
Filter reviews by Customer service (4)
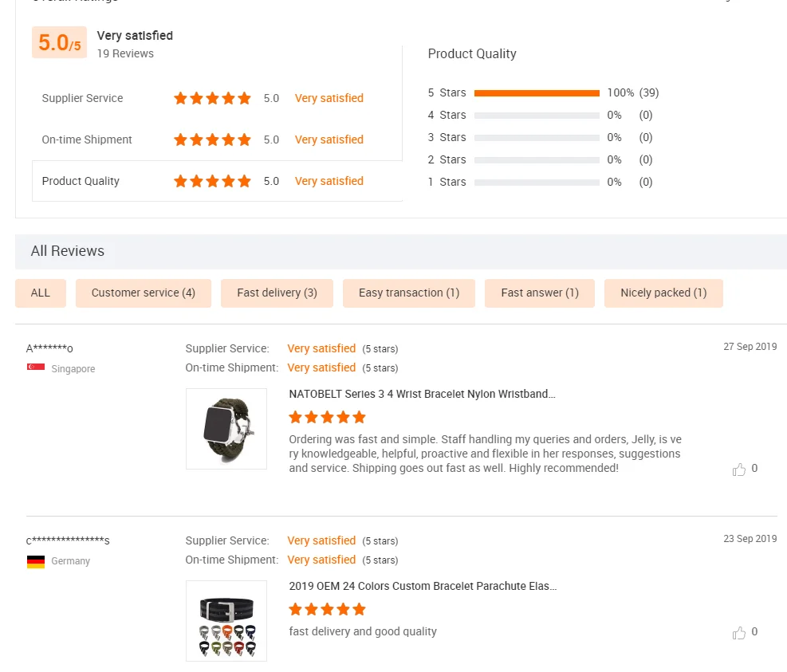pos(144,293)
